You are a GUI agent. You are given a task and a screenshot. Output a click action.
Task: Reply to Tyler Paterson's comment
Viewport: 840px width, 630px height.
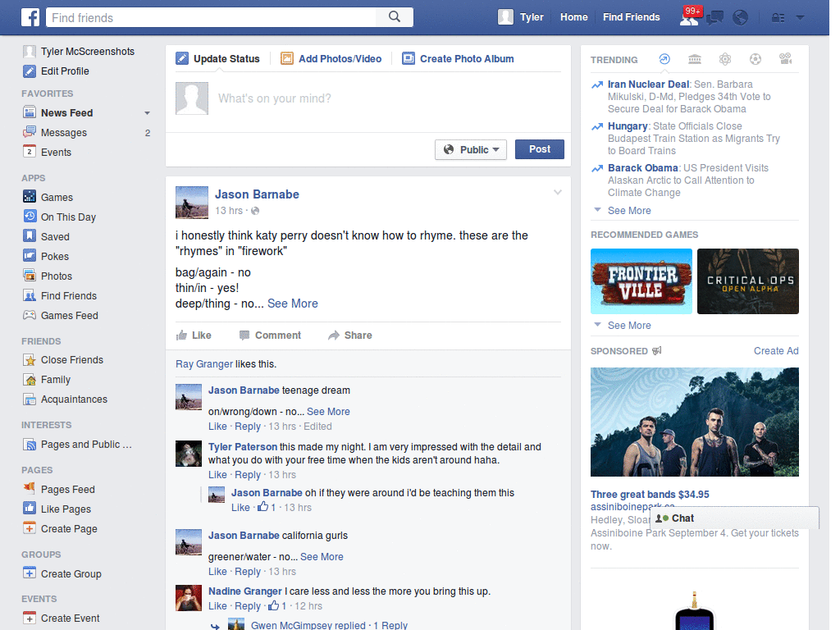point(248,475)
